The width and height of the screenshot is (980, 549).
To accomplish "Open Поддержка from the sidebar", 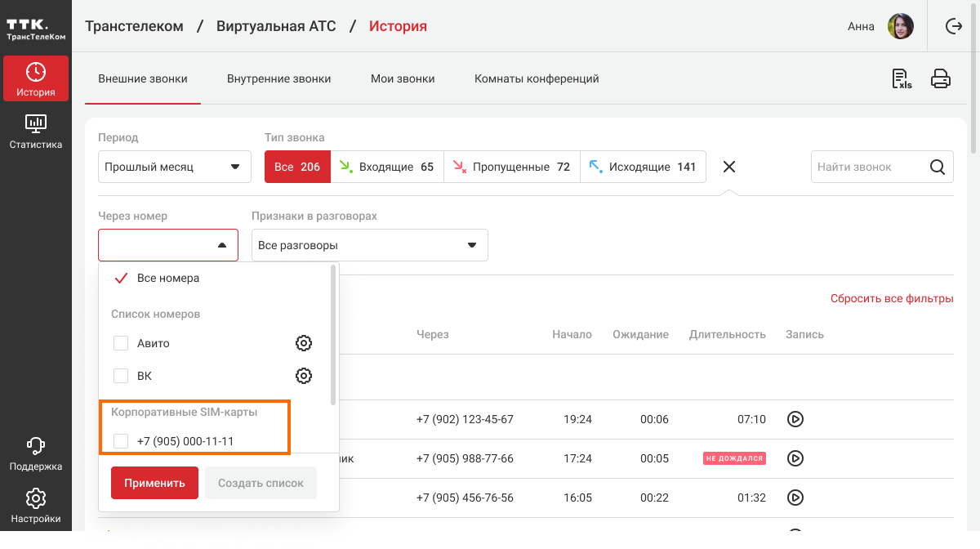I will [x=36, y=453].
